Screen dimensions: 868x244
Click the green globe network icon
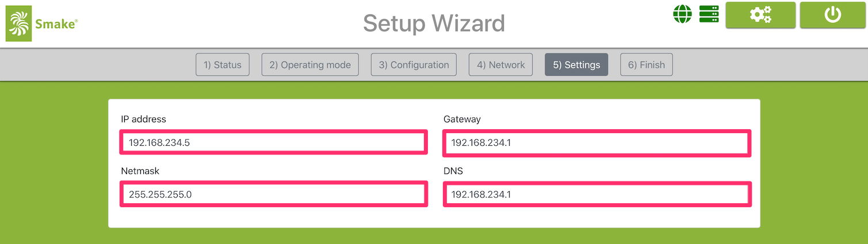(683, 14)
